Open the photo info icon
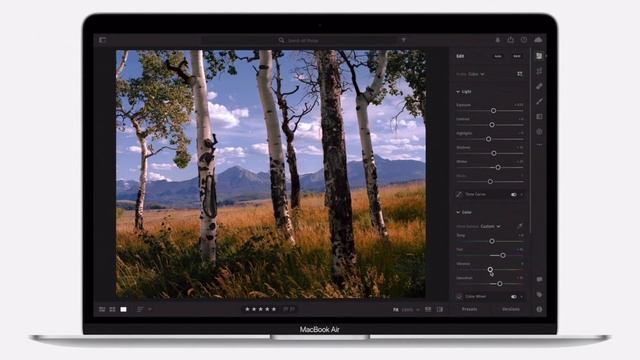Screen dimensions: 640x360 (x=540, y=309)
